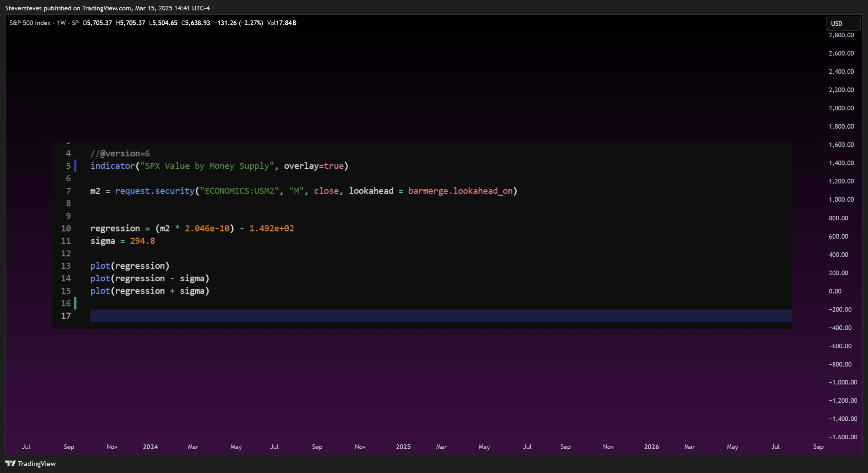Screen dimensions: 868x473
Task: Click the 2024 label on the time axis
Action: [150, 447]
